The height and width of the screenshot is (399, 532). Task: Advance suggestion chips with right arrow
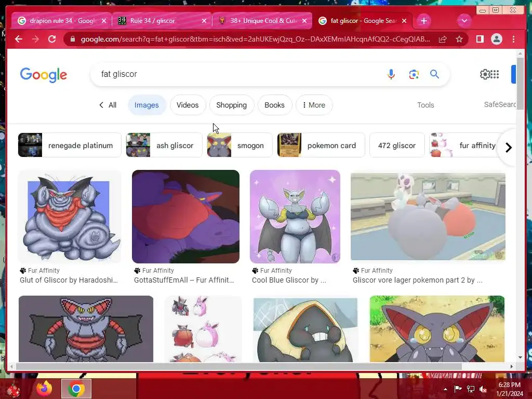(x=508, y=148)
